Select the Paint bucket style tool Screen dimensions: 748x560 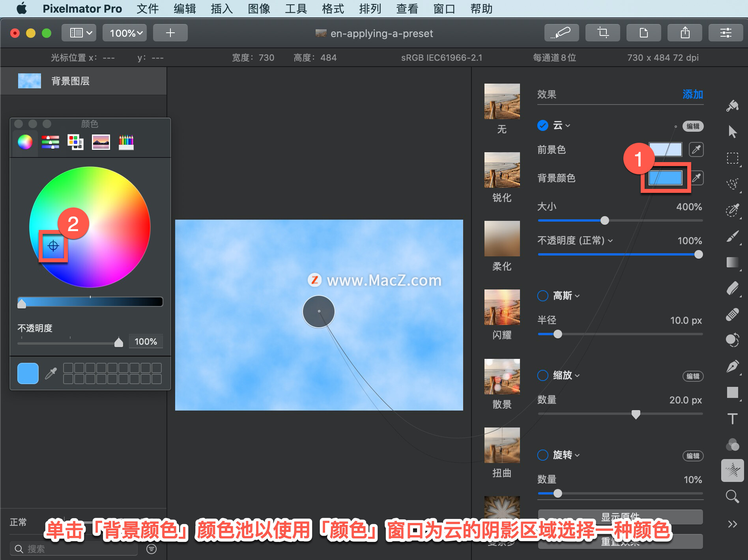click(733, 106)
